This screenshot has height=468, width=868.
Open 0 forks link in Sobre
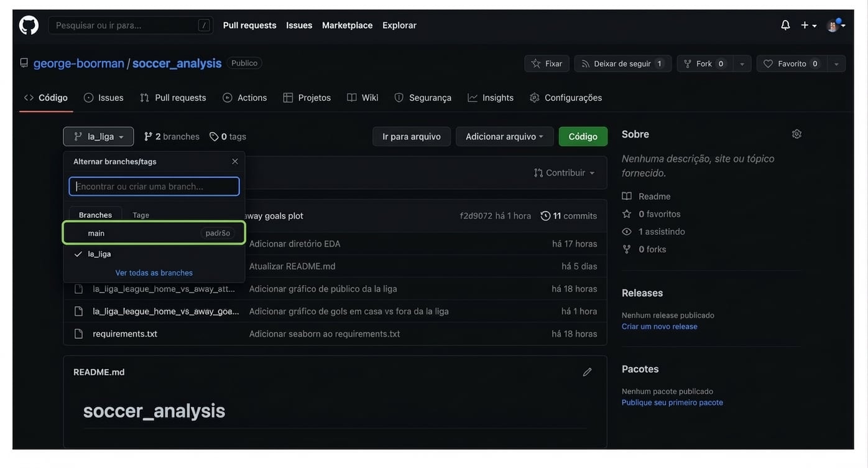(x=644, y=249)
